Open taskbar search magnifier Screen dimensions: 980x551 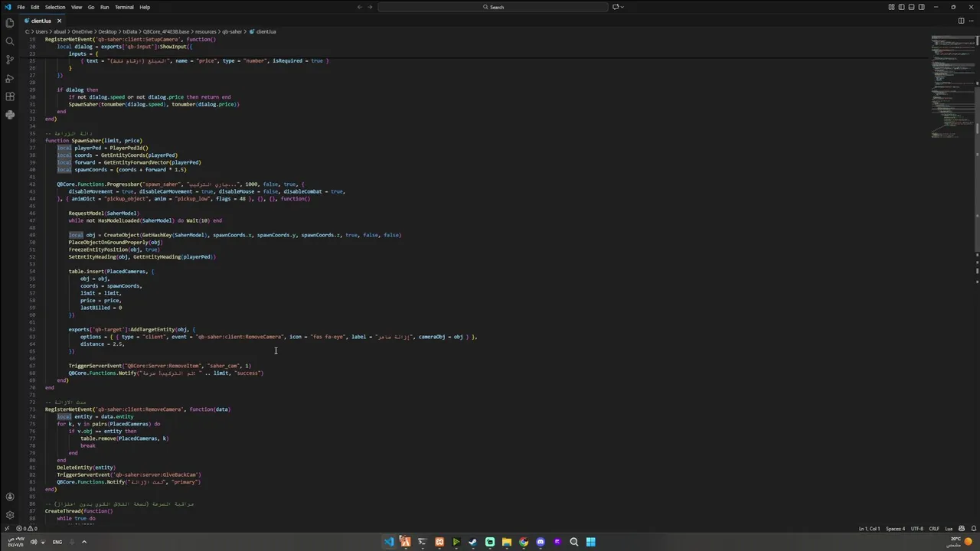tap(573, 542)
